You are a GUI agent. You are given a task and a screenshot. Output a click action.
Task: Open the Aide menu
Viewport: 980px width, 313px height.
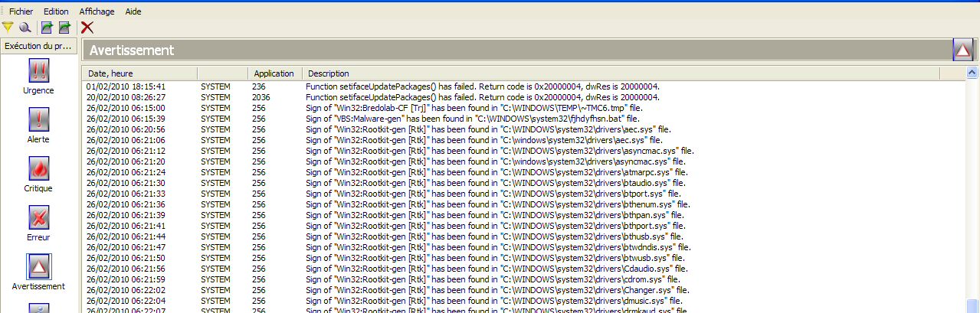tap(133, 11)
